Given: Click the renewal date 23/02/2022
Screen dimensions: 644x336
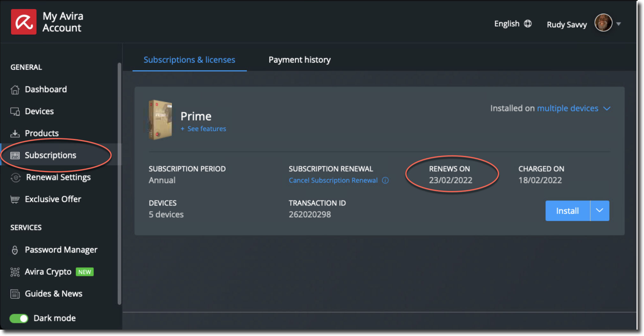Looking at the screenshot, I should 450,180.
